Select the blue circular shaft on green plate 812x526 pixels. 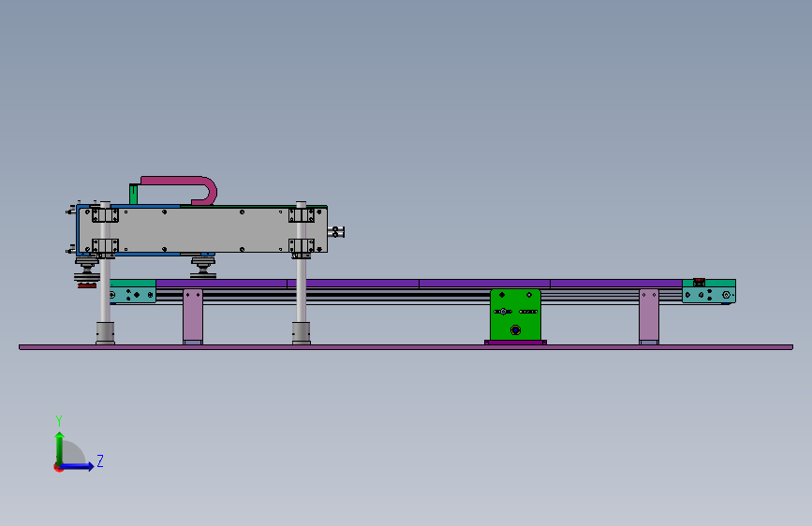[x=515, y=329]
